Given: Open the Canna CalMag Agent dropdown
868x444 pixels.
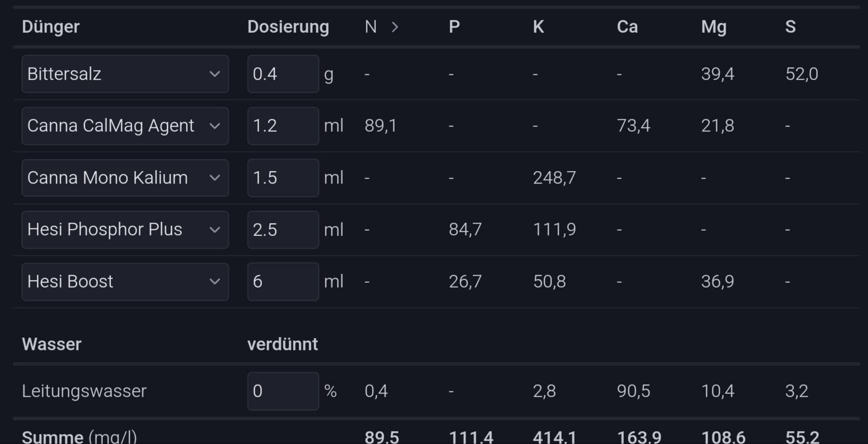Looking at the screenshot, I should [124, 126].
